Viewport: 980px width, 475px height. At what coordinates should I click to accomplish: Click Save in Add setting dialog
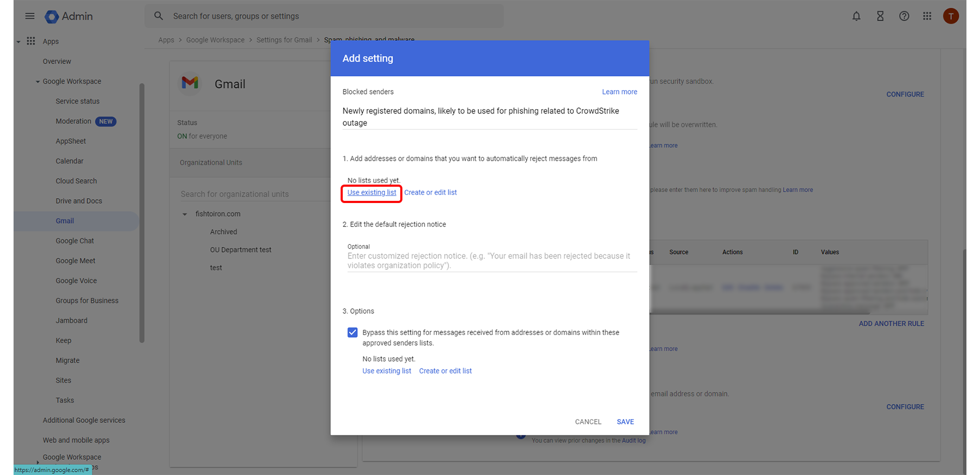(x=625, y=422)
